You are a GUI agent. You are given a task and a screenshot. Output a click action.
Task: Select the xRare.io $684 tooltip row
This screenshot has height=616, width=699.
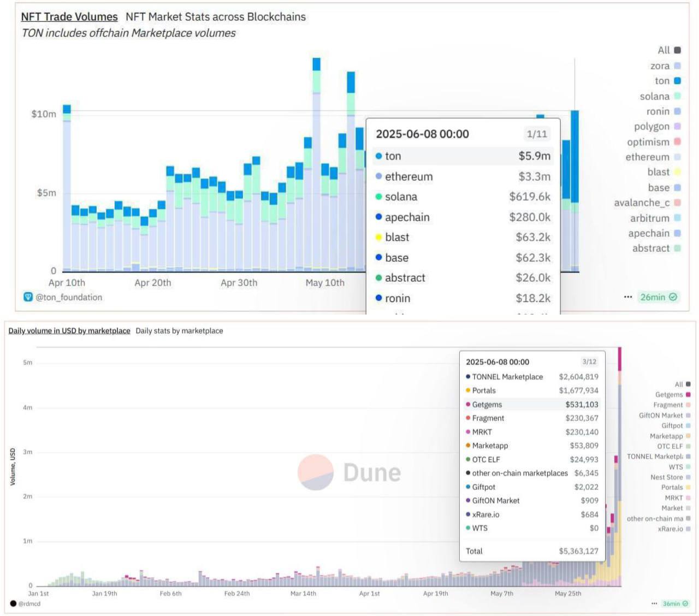(532, 514)
